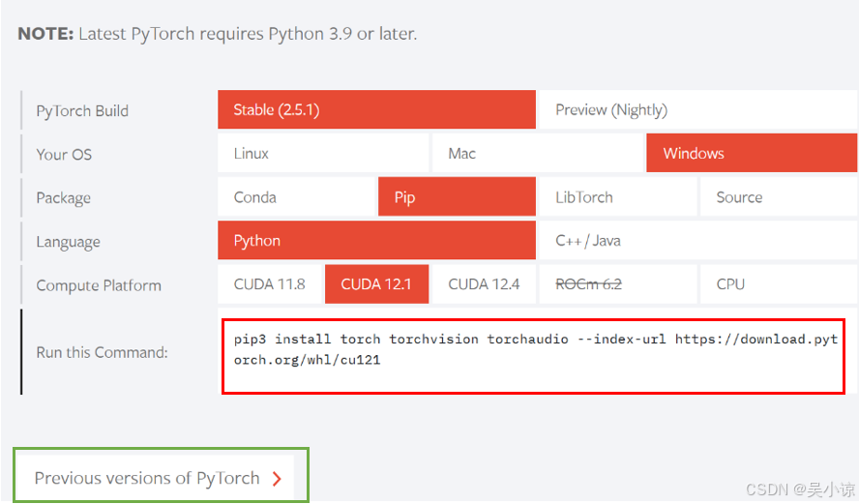Viewport: 859px width, 504px height.
Task: Pick CUDA 12.4 compute platform
Action: [484, 283]
